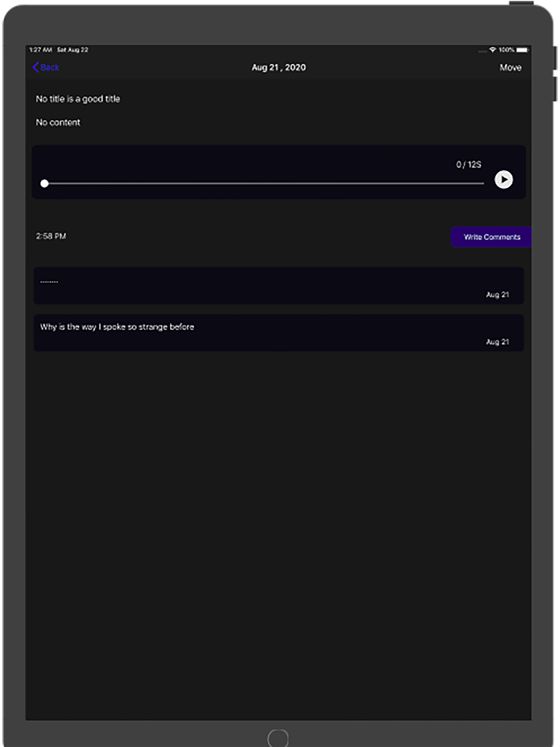
Task: Open the Move option in the header
Action: tap(510, 67)
